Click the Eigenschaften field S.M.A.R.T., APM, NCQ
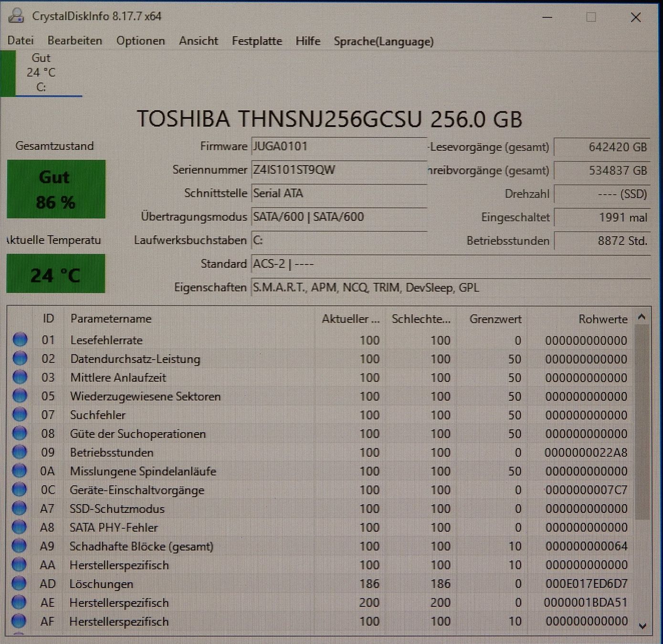This screenshot has width=663, height=644. (x=451, y=288)
